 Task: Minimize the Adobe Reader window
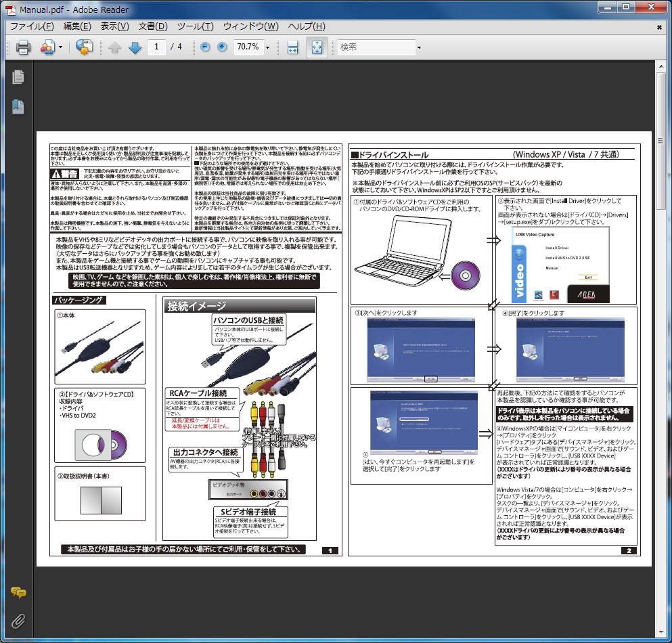pyautogui.click(x=607, y=7)
